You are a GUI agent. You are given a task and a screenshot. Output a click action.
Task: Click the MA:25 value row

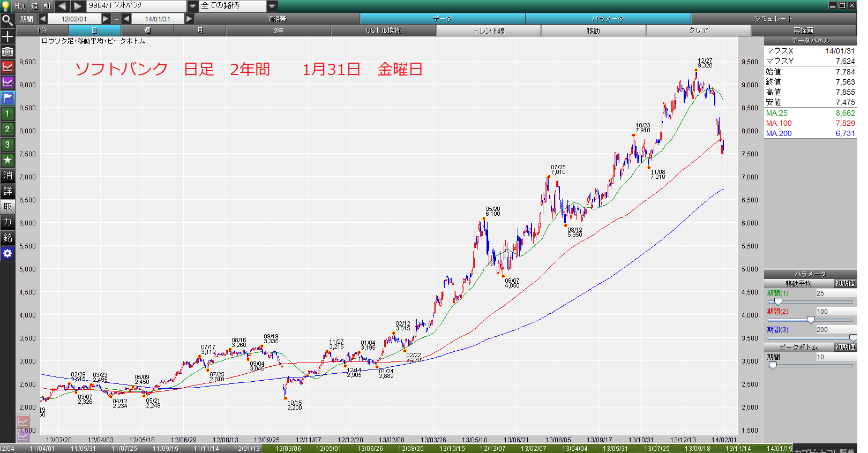tap(810, 113)
